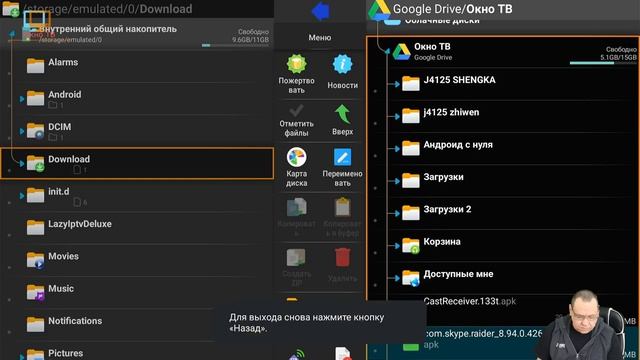Select Пожертвовать menu label
The height and width of the screenshot is (360, 640).
click(x=297, y=85)
